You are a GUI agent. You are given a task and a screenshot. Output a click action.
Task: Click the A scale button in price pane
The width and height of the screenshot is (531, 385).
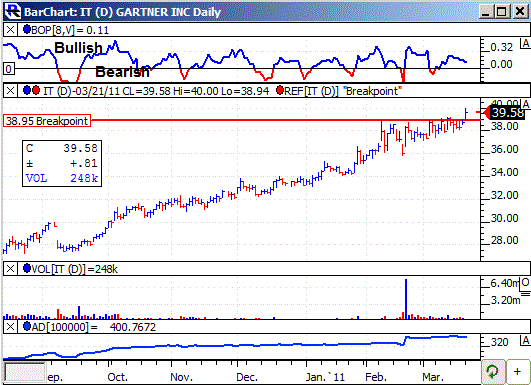coord(526,104)
